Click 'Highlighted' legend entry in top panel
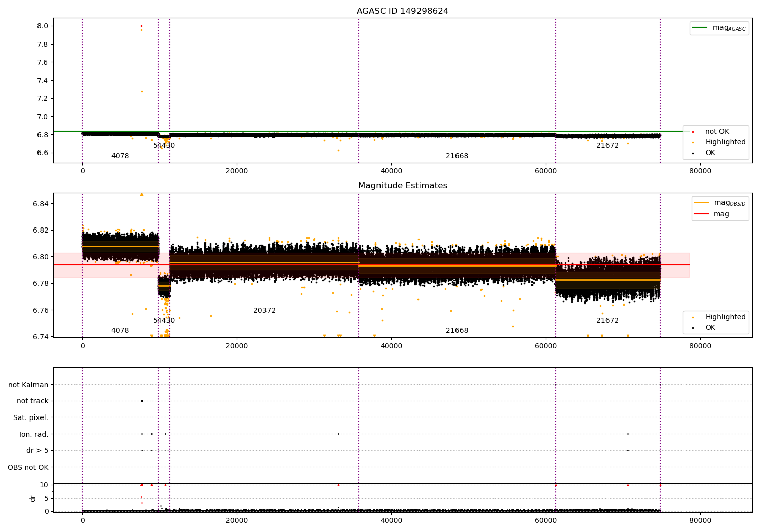This screenshot has height=532, width=760. click(718, 142)
